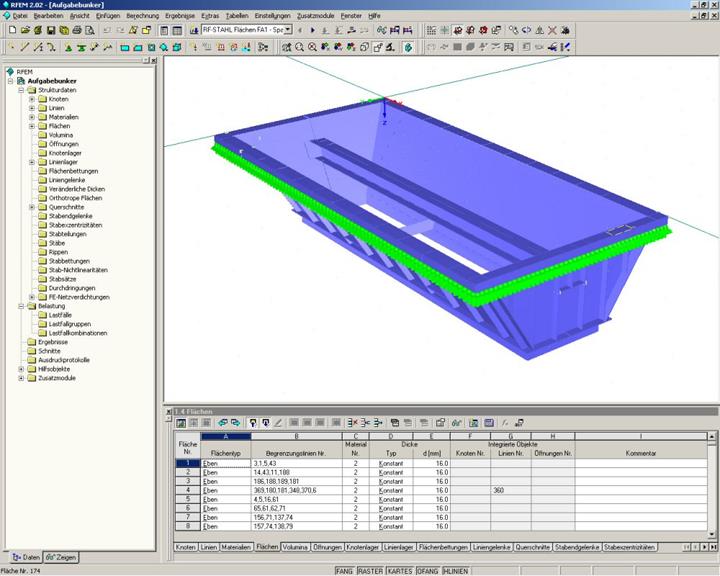
Task: Click the grid dots icon in right toolbar
Action: [431, 30]
